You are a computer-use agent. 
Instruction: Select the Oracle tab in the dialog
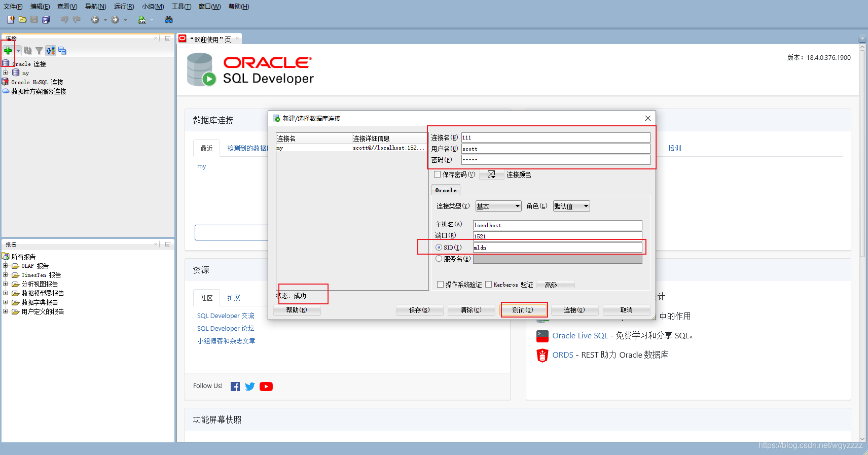click(x=446, y=190)
